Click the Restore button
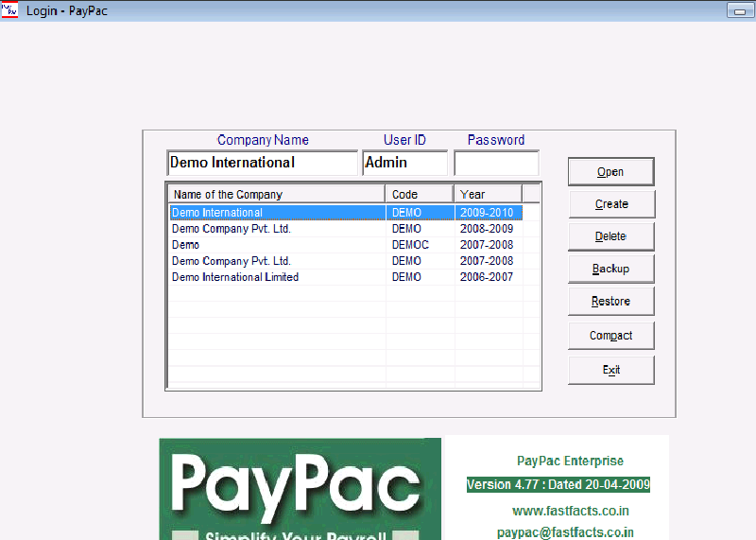This screenshot has width=756, height=540. pyautogui.click(x=610, y=301)
